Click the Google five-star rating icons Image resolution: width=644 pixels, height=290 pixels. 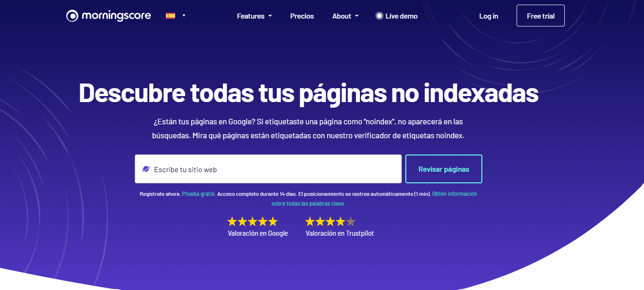tap(253, 221)
